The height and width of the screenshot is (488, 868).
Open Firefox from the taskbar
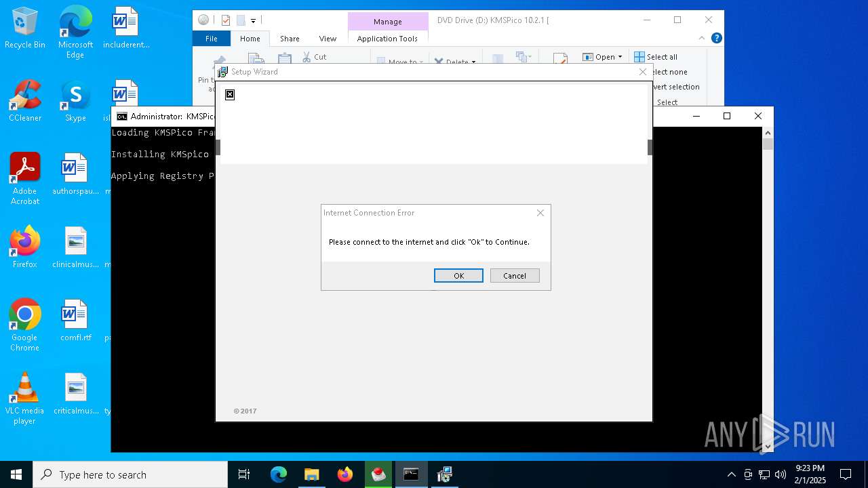(x=344, y=474)
